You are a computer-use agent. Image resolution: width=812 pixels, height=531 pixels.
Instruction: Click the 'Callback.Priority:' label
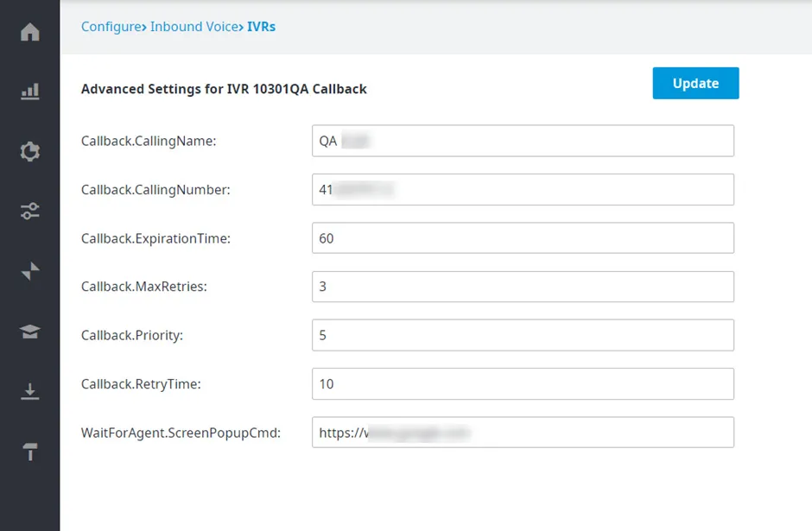click(x=132, y=335)
